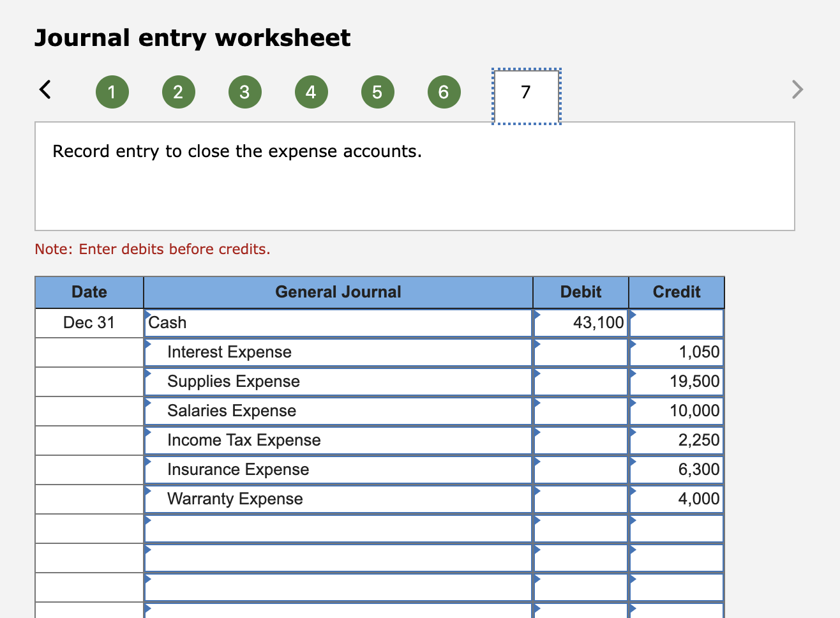Edit the 19,500 credit for Supplies Expense
This screenshot has height=618, width=840.
click(x=677, y=382)
